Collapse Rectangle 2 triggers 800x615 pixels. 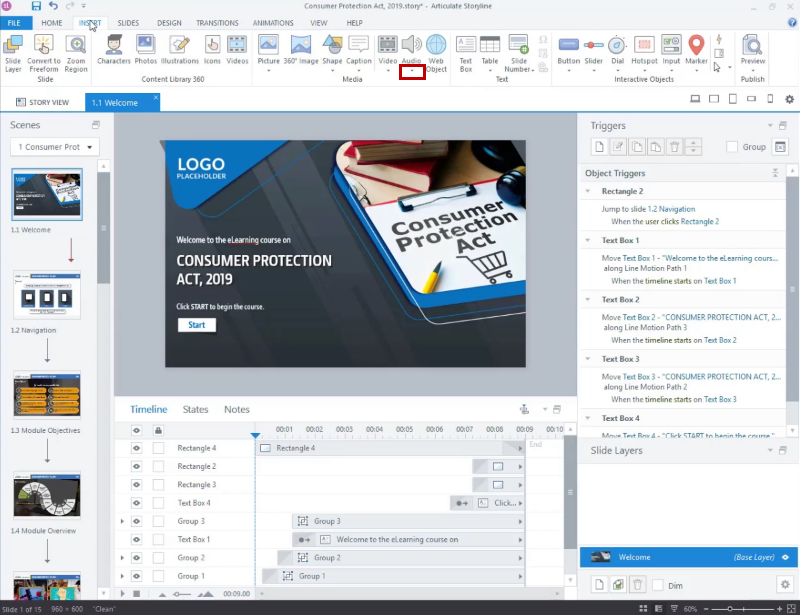(x=588, y=191)
